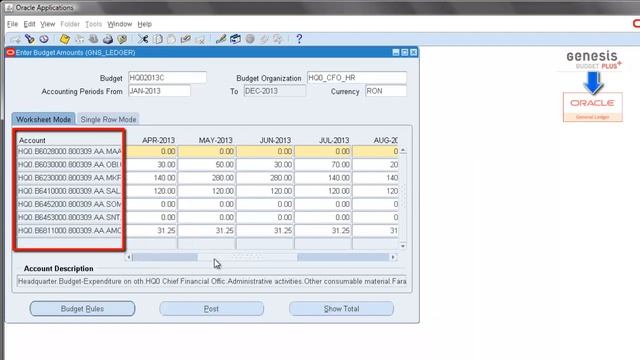Image resolution: width=640 pixels, height=360 pixels.
Task: Click the Currency field showing RON
Action: [386, 91]
